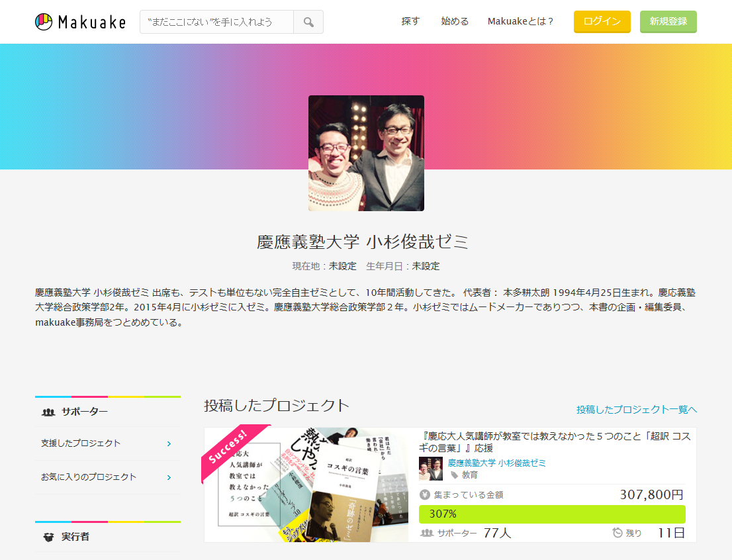Click the 集まっている金額 label
The height and width of the screenshot is (560, 732).
(x=469, y=494)
